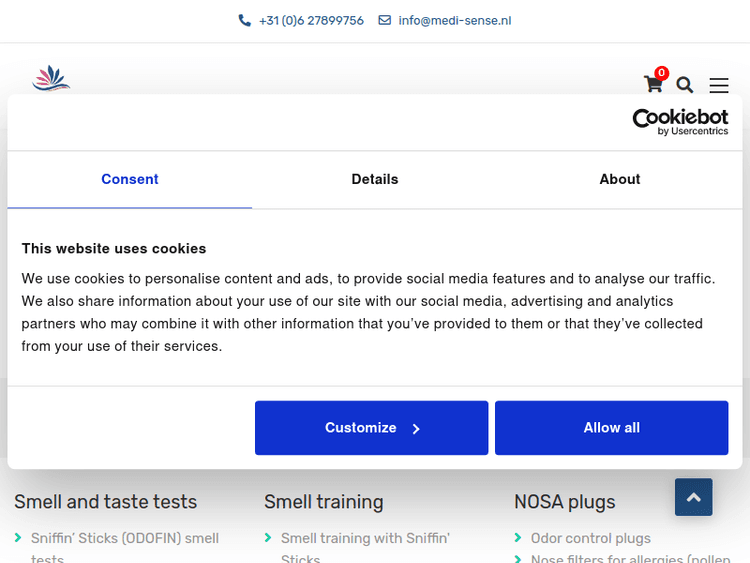Image resolution: width=750 pixels, height=563 pixels.
Task: Call phone number +31 (0)6 27899756
Action: coord(311,20)
